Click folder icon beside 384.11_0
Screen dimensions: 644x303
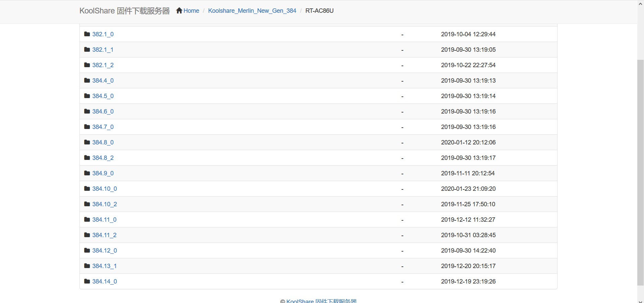(87, 219)
